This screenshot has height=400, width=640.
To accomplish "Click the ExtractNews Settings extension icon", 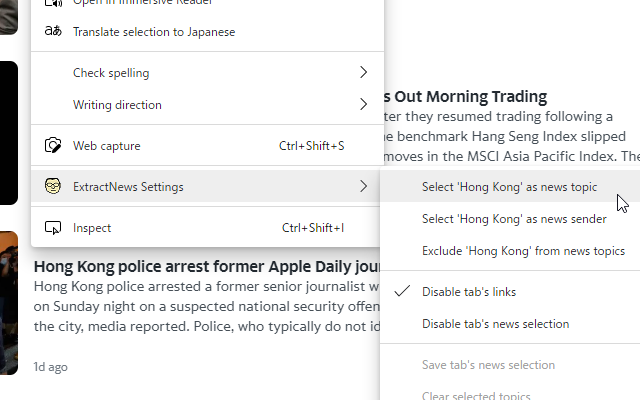I will [x=53, y=186].
